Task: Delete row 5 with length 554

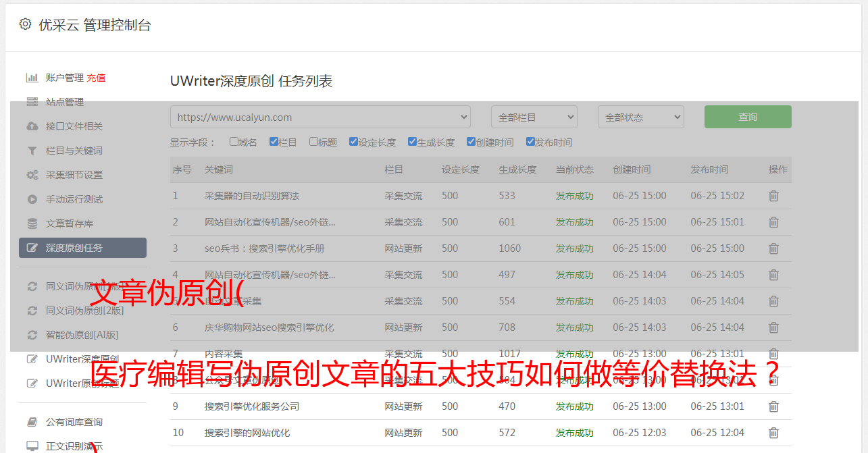Action: [774, 301]
